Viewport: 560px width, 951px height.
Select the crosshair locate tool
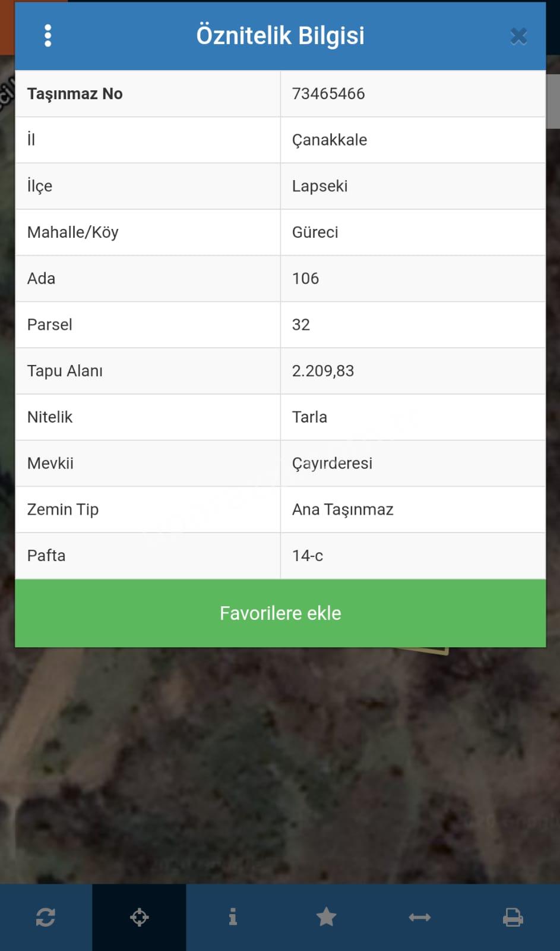pyautogui.click(x=139, y=917)
